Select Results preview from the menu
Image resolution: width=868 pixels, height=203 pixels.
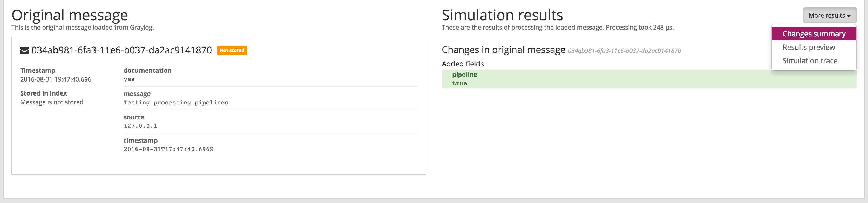809,47
